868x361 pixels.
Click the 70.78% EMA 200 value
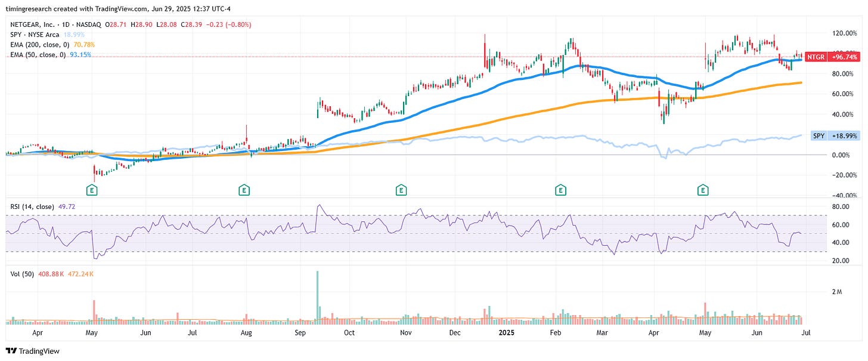83,45
